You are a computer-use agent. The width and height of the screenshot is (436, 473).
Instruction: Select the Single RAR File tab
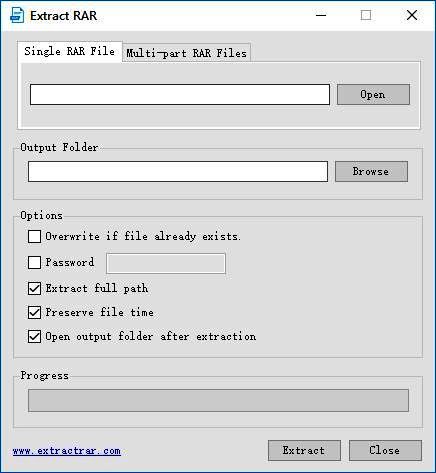coord(69,52)
